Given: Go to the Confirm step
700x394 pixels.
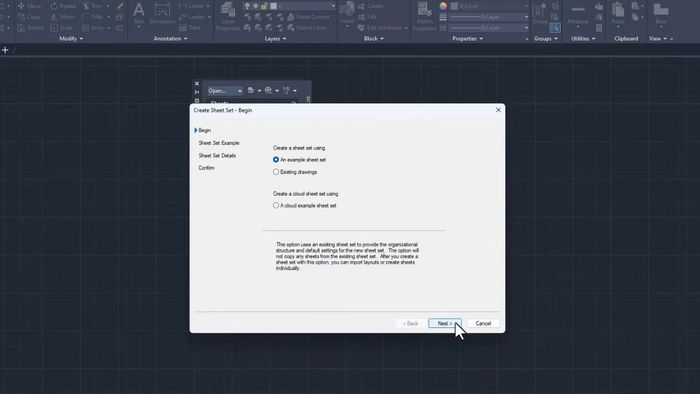Looking at the screenshot, I should [206, 168].
